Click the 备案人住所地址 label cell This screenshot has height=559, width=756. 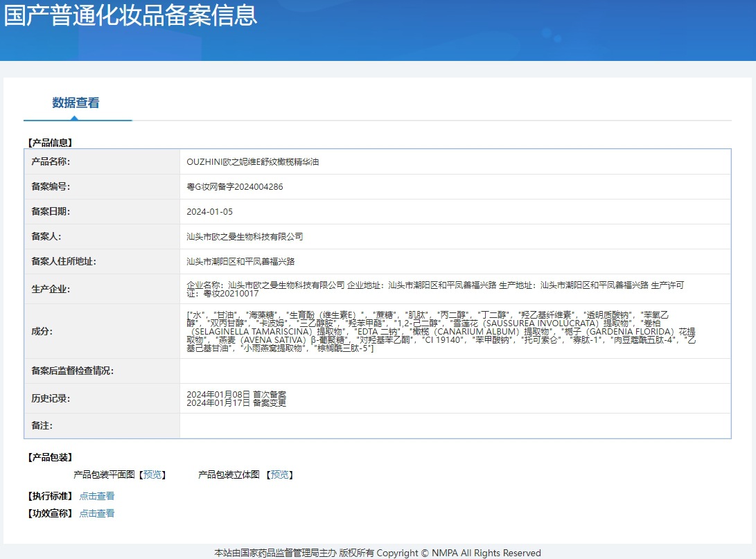102,262
